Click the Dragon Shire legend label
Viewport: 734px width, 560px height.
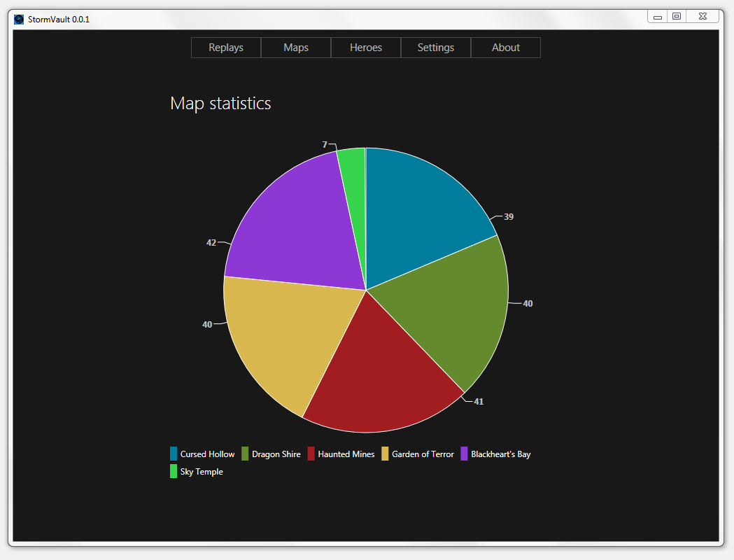(276, 454)
